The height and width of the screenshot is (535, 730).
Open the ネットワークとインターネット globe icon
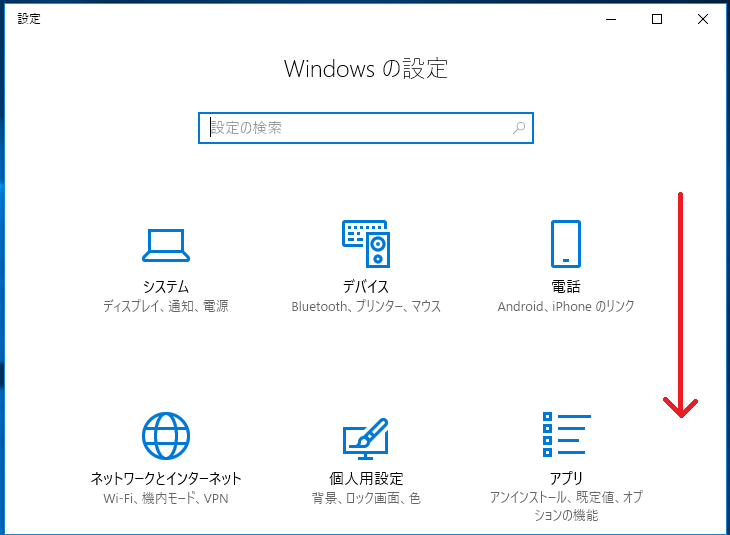[166, 435]
